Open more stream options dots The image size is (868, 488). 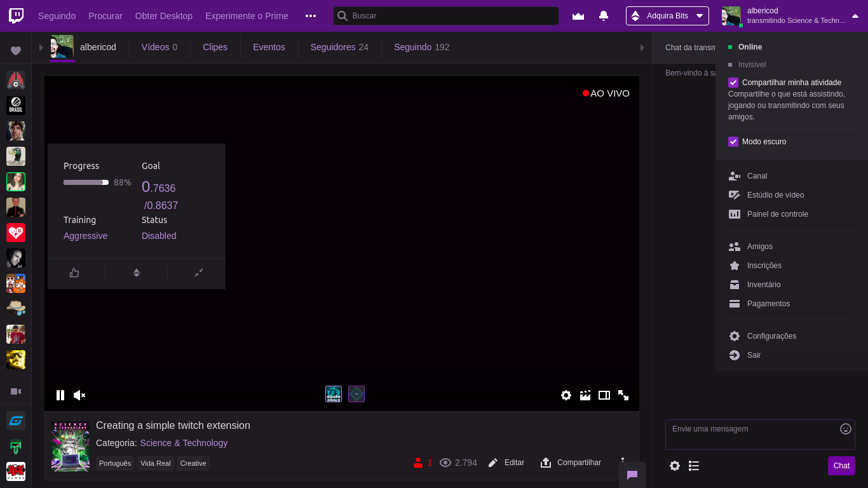coord(623,461)
